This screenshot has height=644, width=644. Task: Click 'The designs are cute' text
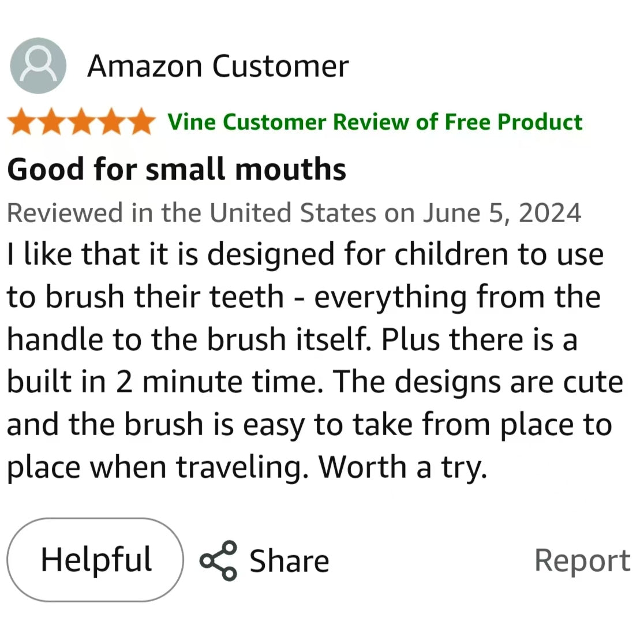click(x=479, y=382)
